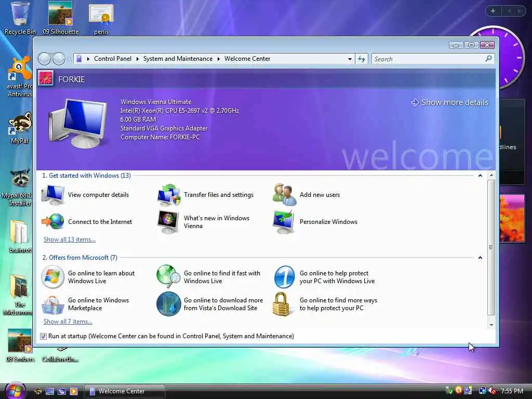Click the vertical scrollbar thumb
The image size is (532, 399).
[491, 247]
